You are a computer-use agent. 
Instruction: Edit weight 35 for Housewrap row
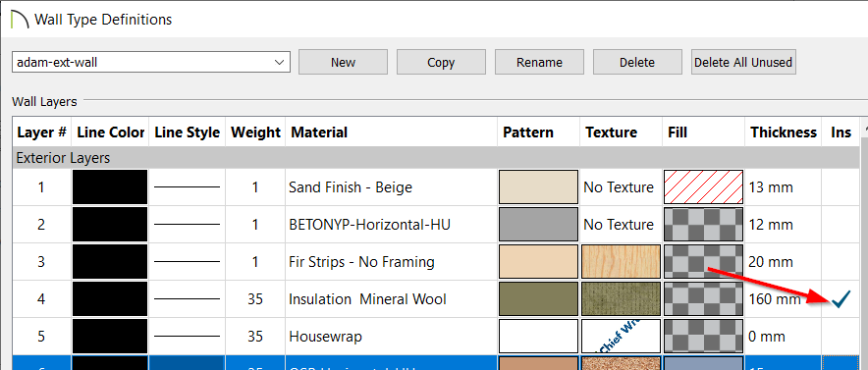click(x=255, y=336)
